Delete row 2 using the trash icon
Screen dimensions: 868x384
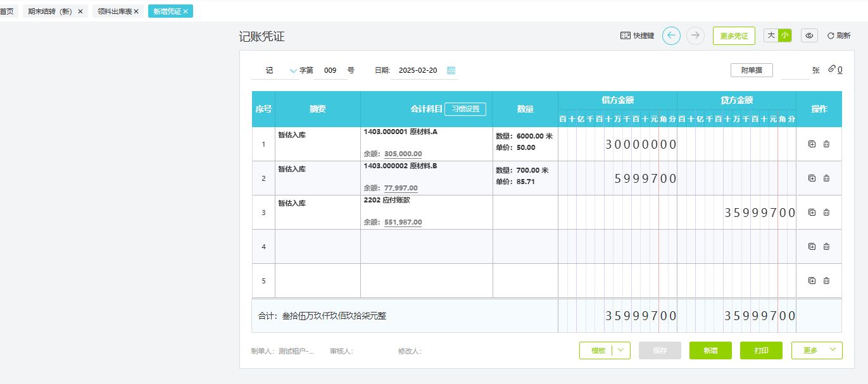point(826,178)
